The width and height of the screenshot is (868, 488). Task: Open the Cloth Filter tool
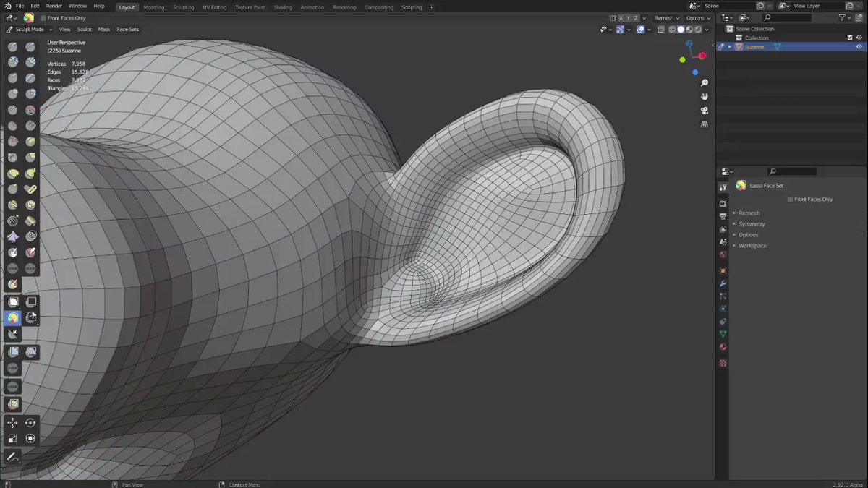(31, 352)
